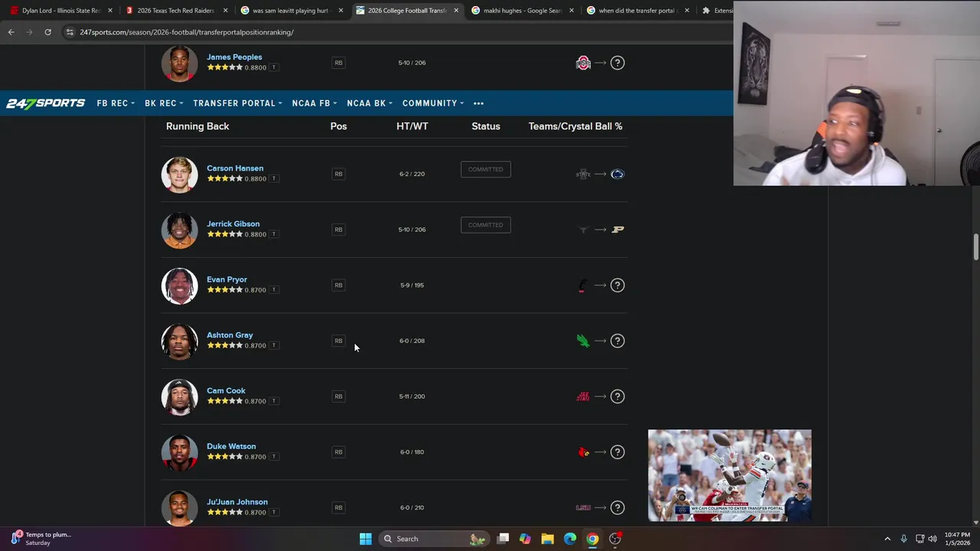Viewport: 980px width, 551px height.
Task: Click the volume icon in system tray
Action: (933, 539)
